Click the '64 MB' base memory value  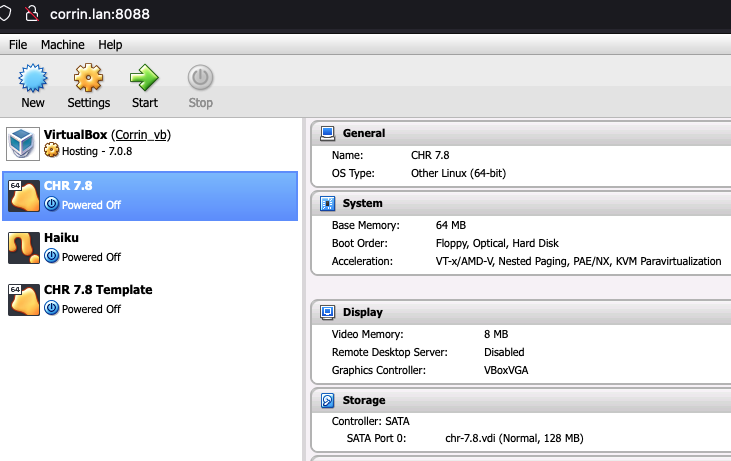click(x=451, y=225)
